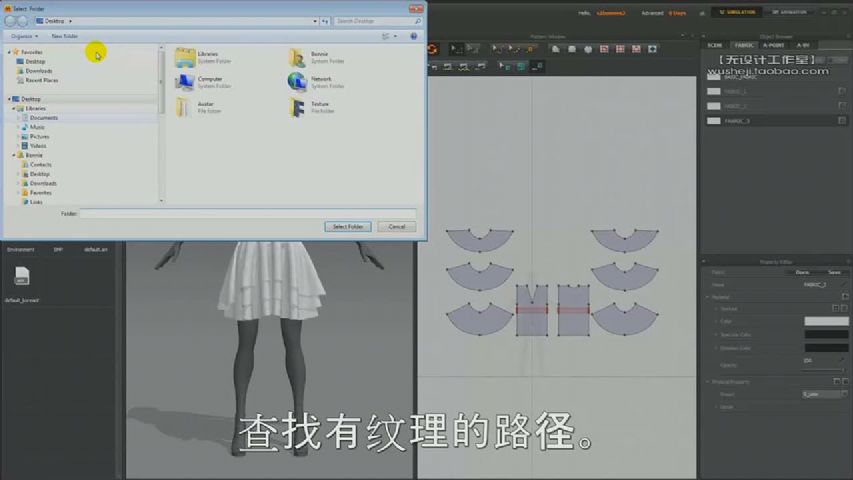Screen dimensions: 853x480
Task: Open the A-POINT tab in Object Browser
Action: (x=773, y=45)
